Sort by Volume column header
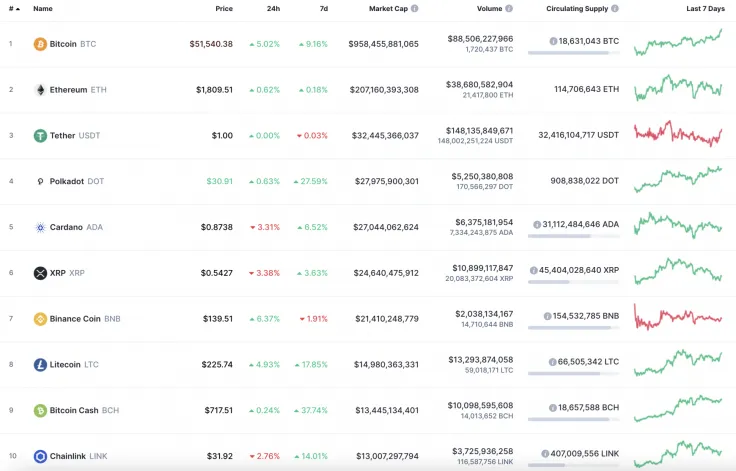Viewport: 736px width, 471px height. point(490,8)
